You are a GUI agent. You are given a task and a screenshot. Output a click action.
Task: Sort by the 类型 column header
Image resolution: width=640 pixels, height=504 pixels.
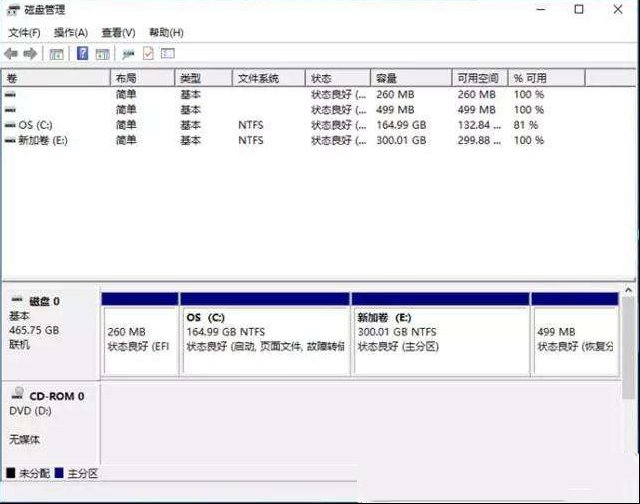204,78
